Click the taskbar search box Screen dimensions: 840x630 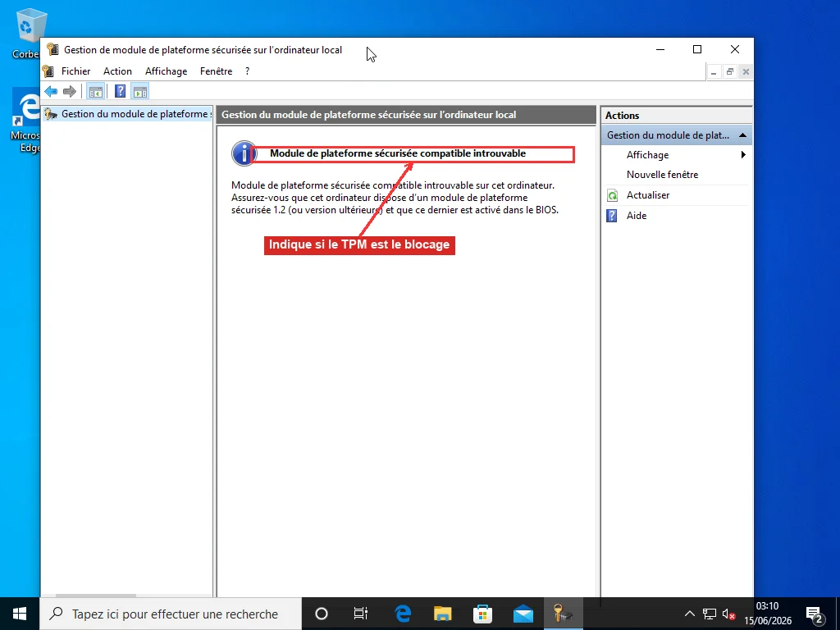pos(171,614)
